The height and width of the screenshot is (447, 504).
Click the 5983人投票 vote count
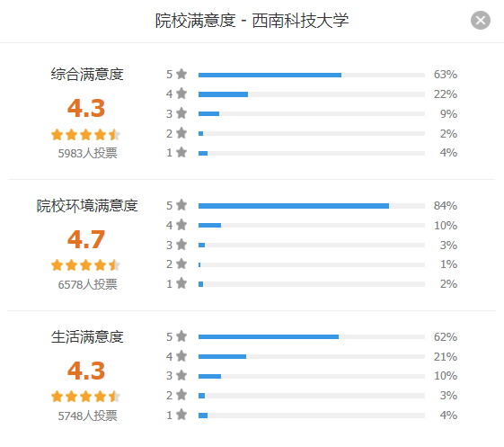[x=87, y=153]
